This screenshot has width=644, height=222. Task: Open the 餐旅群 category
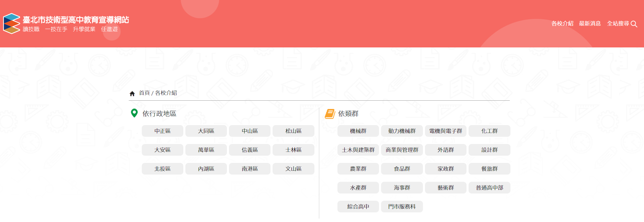tap(489, 169)
